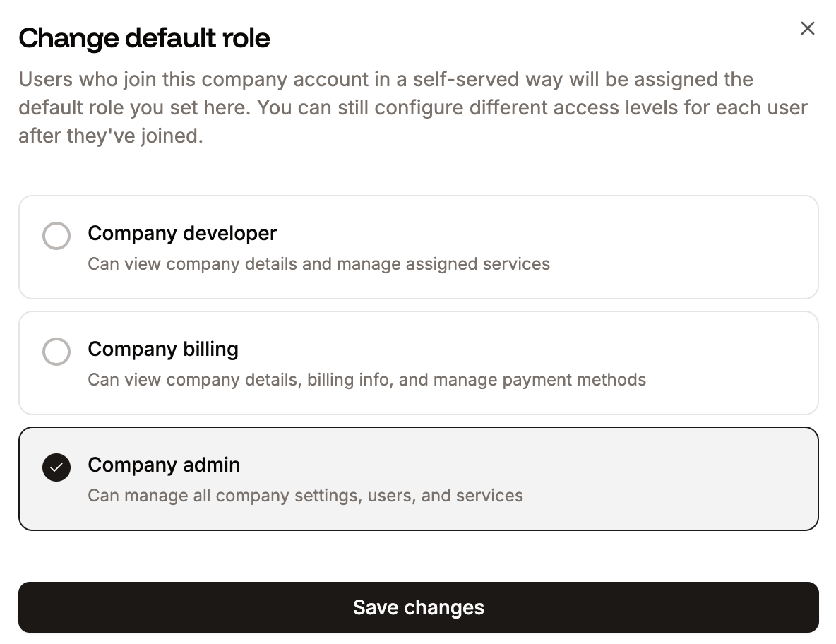Screen dimensions: 836x644
Task: Click the Company billing role card
Action: click(418, 363)
